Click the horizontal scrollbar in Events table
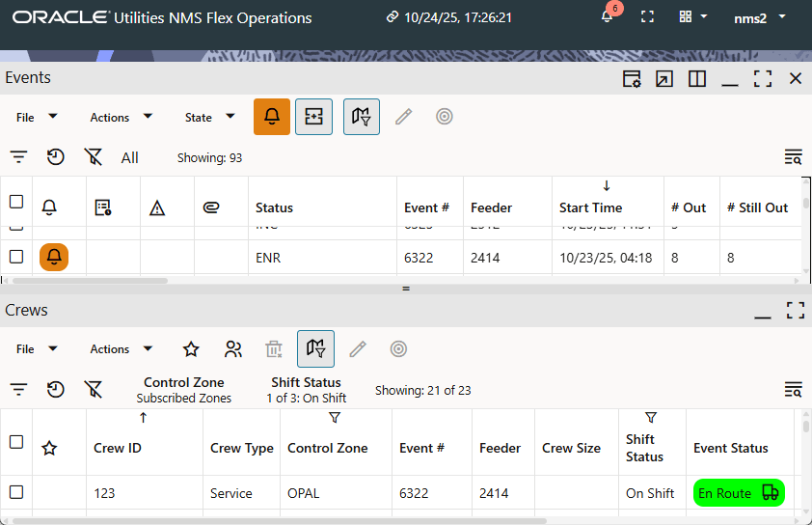Screen dimensions: 812x525 click(90, 281)
